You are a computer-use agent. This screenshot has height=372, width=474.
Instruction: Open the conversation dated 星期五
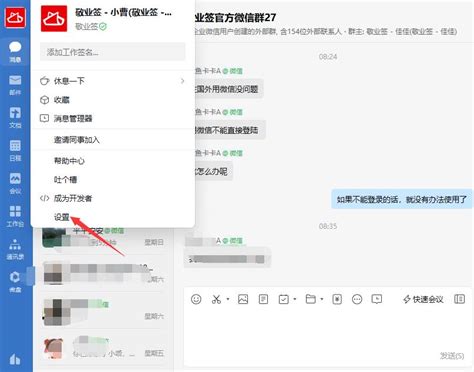point(103,348)
